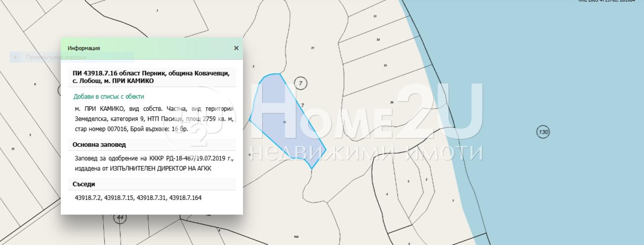Click the circled 44 marker on the map
This screenshot has height=245, width=644.
click(120, 217)
